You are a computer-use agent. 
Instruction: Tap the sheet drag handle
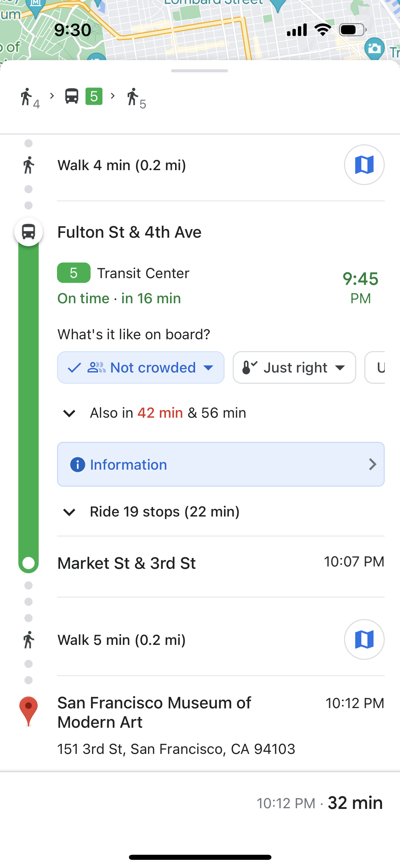click(x=199, y=71)
